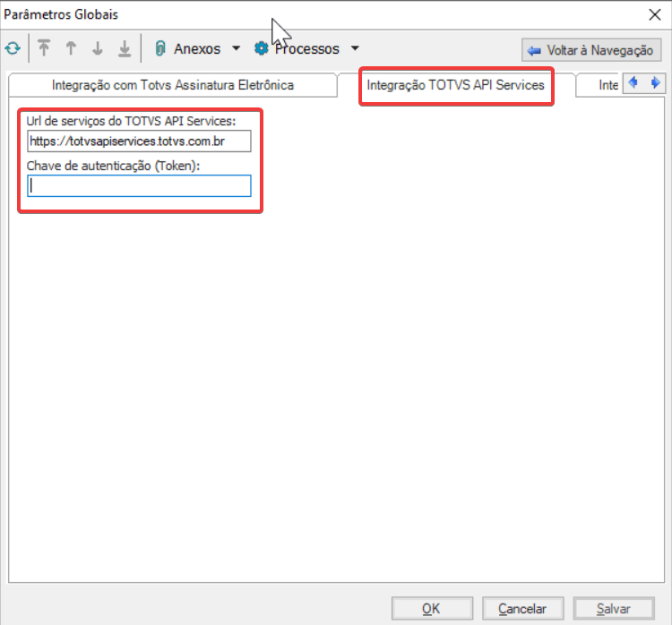Expand the Anexos dropdown arrow
Image resolution: width=672 pixels, height=625 pixels.
pyautogui.click(x=237, y=48)
